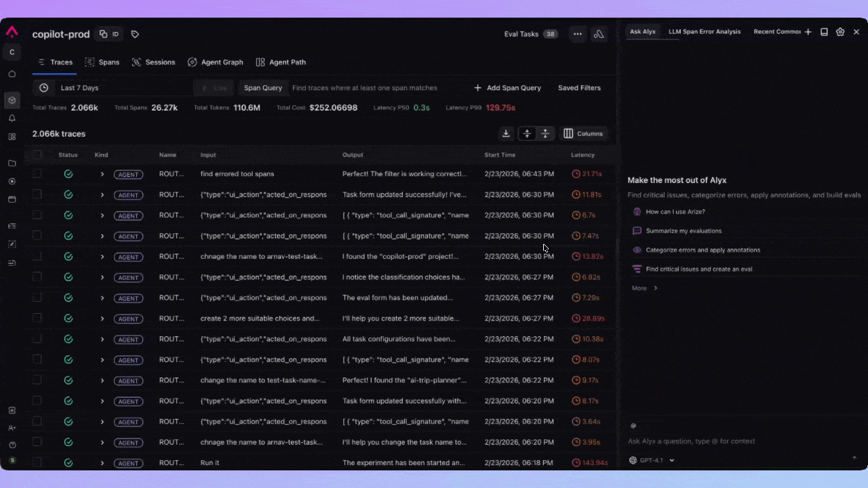Click Add Span Query button
868x488 pixels.
coord(507,87)
